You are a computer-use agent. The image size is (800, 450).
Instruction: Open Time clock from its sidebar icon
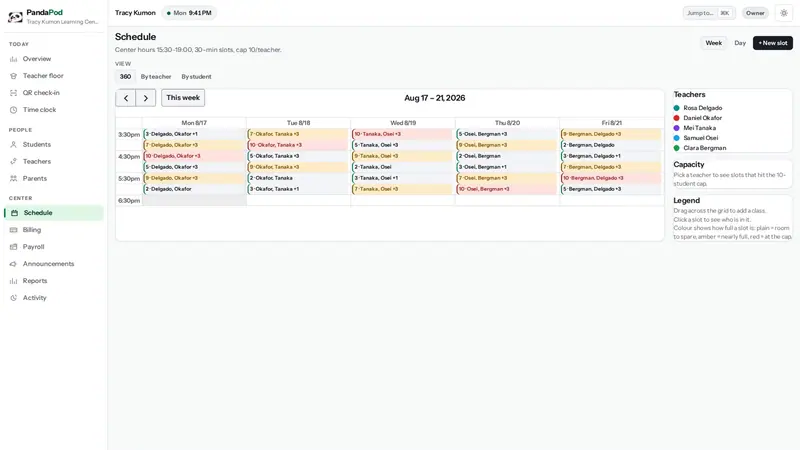point(13,110)
